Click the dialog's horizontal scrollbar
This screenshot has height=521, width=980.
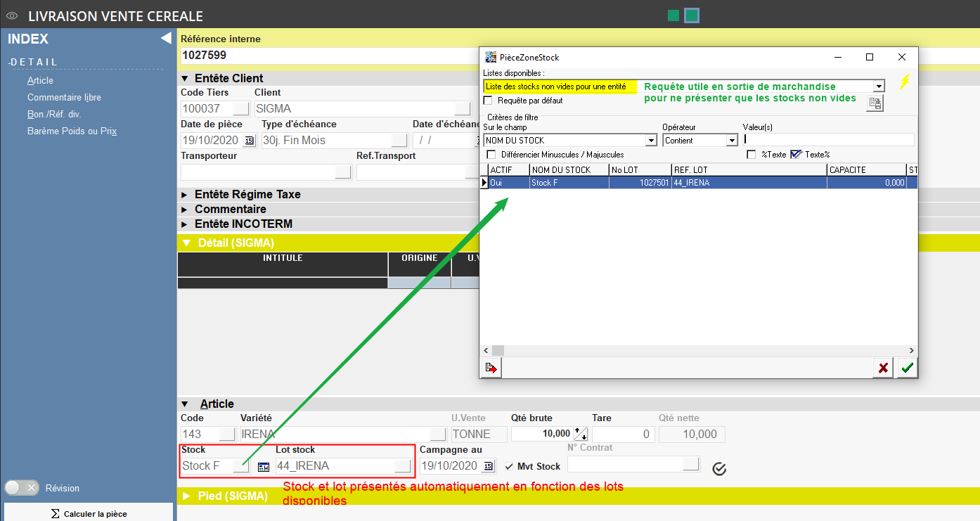(x=699, y=350)
